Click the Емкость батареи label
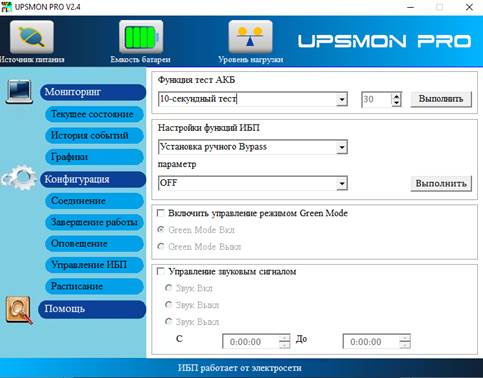The image size is (483, 378). 140,60
